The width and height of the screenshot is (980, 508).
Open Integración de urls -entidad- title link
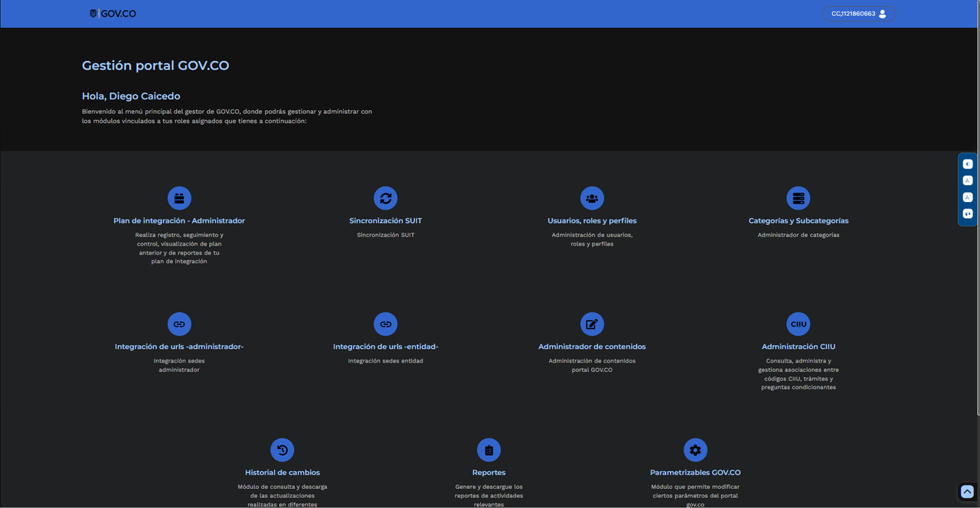386,347
